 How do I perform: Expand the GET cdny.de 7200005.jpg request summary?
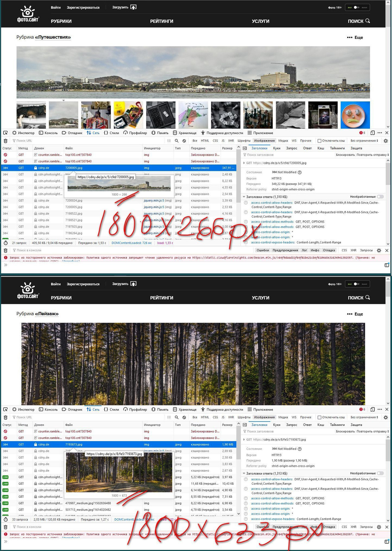[244, 163]
